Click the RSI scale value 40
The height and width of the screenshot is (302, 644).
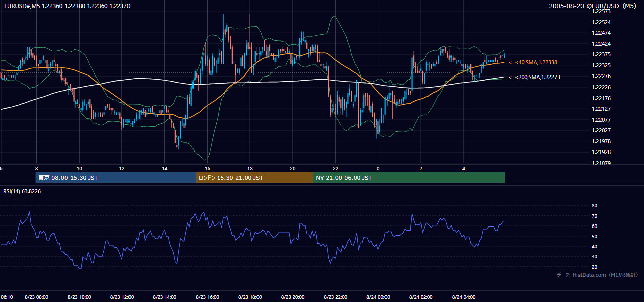point(595,246)
